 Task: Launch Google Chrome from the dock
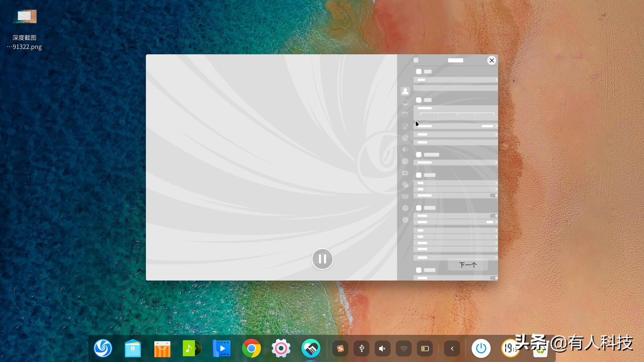tap(251, 349)
